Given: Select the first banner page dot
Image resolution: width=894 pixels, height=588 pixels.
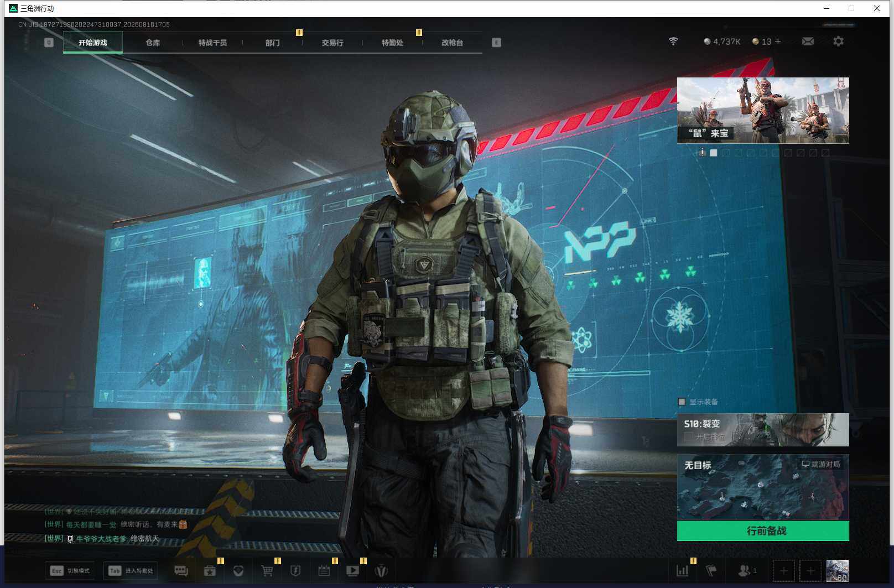Looking at the screenshot, I should [714, 153].
